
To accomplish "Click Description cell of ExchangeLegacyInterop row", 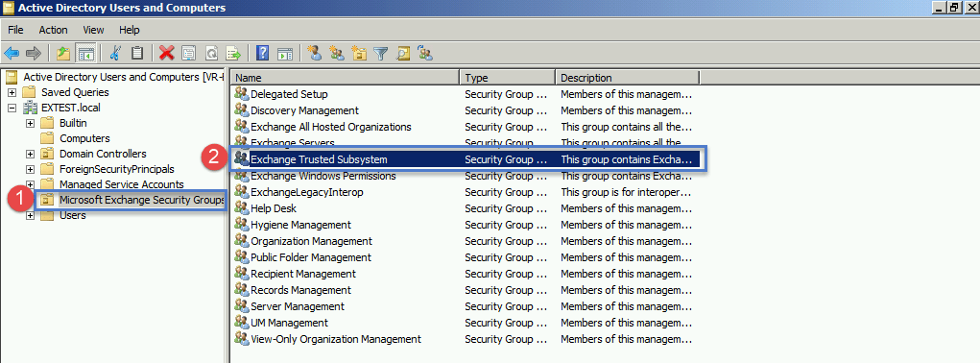I will (x=626, y=192).
